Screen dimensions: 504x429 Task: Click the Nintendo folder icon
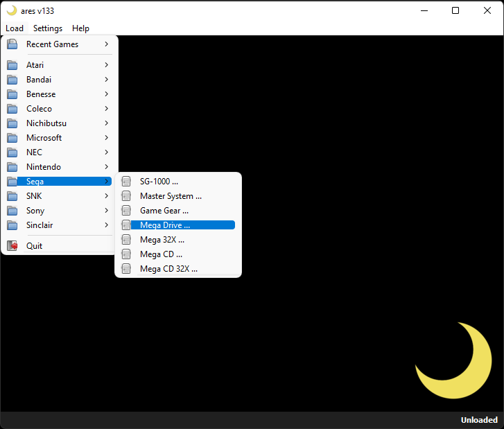12,167
